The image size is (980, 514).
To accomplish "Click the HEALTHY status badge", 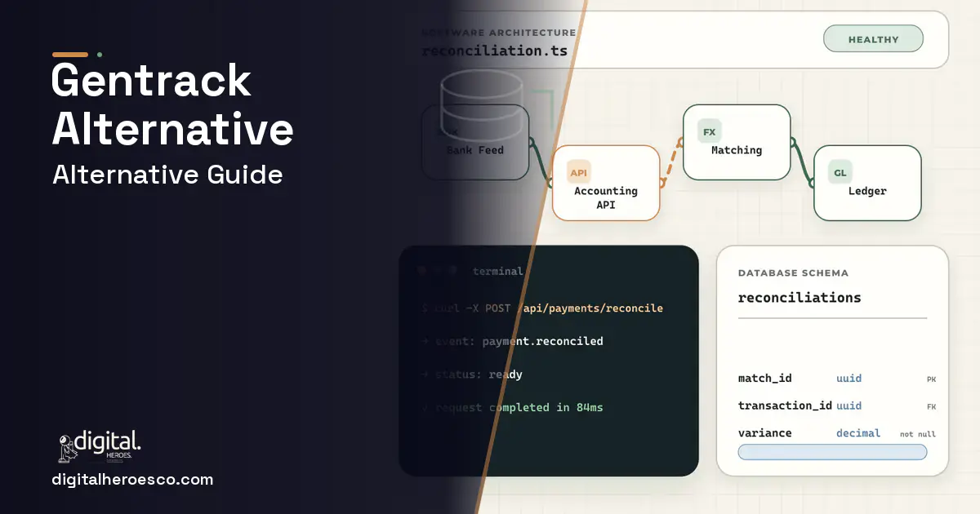I will click(873, 39).
